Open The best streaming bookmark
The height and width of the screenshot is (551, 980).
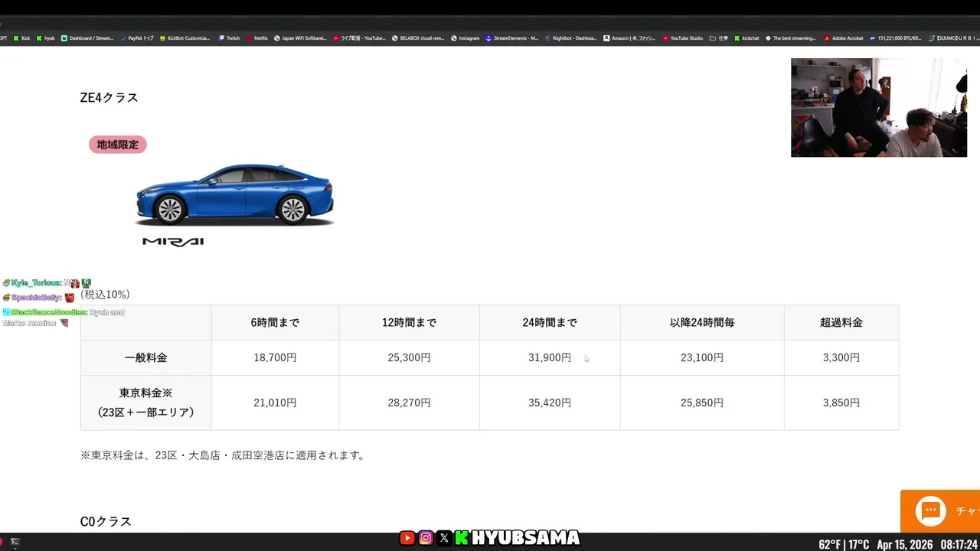coord(790,37)
